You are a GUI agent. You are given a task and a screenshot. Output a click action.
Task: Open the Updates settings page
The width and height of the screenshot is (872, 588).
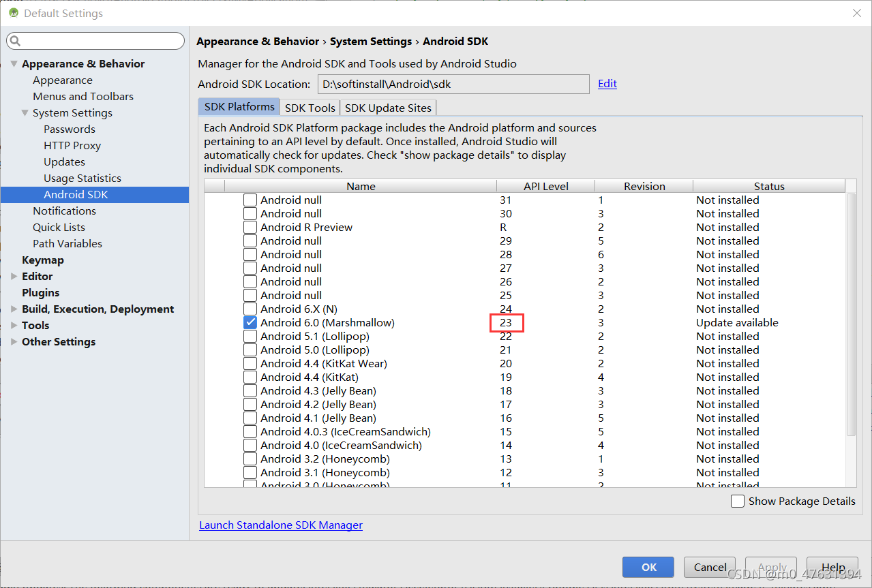[x=65, y=162]
